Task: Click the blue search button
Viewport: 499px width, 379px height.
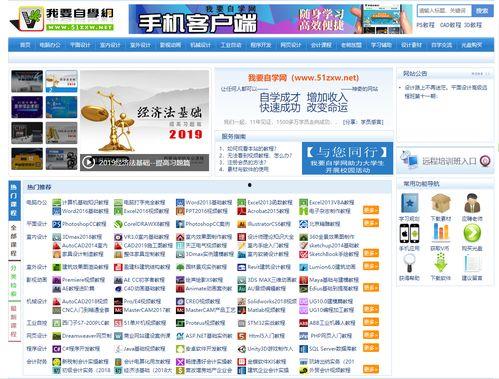Action: click(x=482, y=11)
